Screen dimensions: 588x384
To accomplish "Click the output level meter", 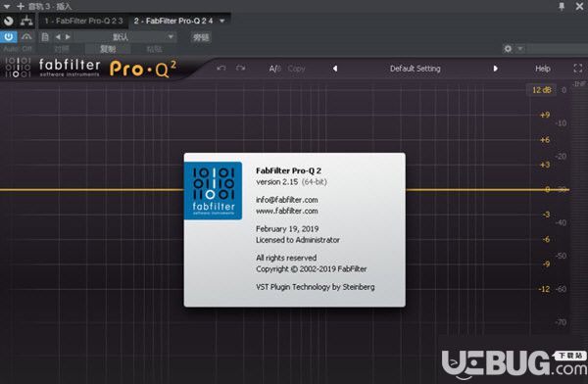I will click(579, 210).
